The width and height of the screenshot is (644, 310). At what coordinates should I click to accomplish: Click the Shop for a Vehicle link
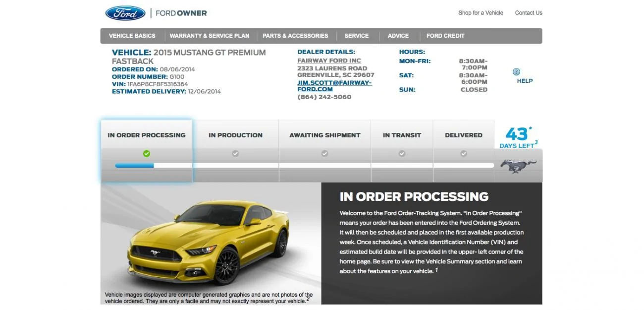(481, 13)
